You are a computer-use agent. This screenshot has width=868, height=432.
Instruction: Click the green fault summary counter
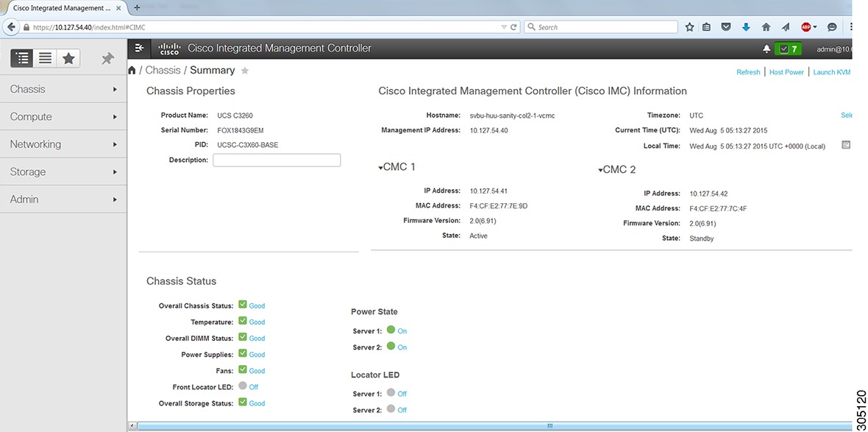pos(787,48)
